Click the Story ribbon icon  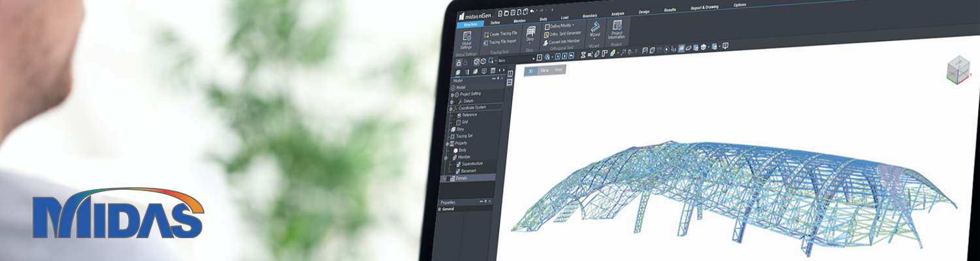(530, 32)
